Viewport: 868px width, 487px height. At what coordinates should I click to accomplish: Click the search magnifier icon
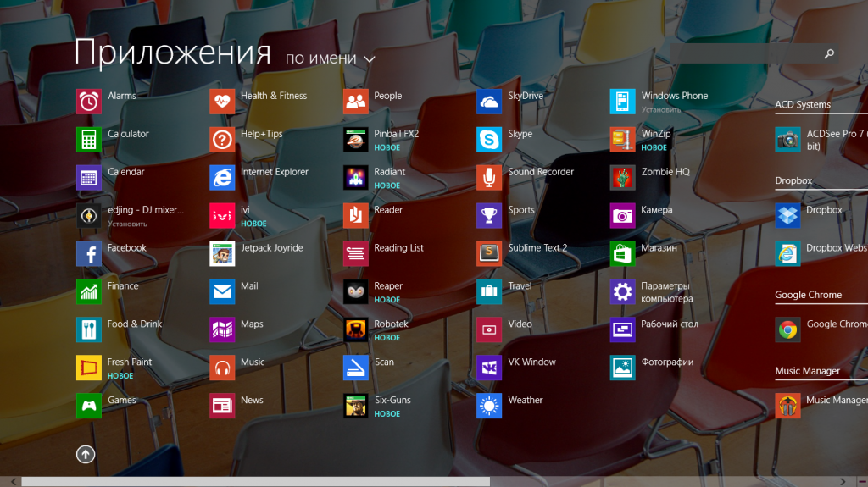[x=829, y=53]
